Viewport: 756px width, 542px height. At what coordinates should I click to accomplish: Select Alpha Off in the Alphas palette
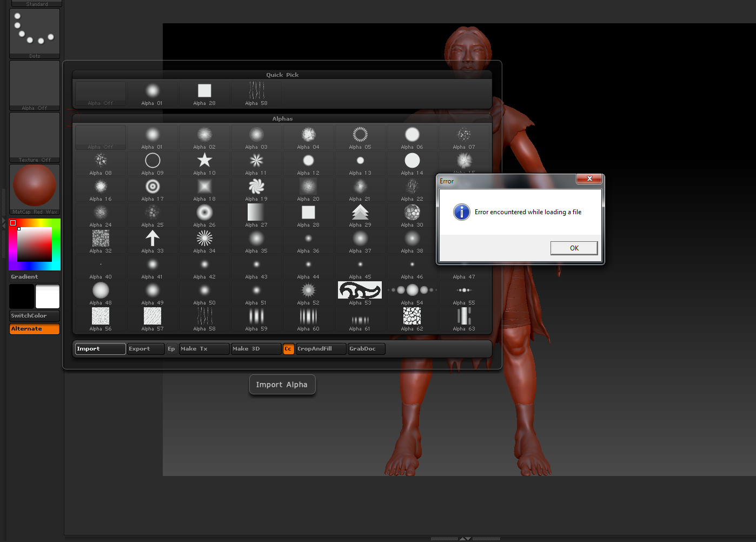100,136
